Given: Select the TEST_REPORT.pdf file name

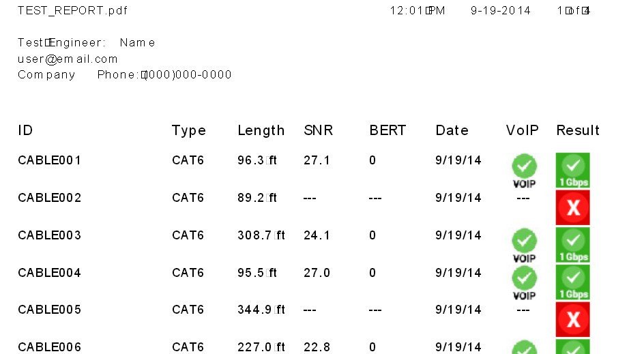Looking at the screenshot, I should 72,11.
